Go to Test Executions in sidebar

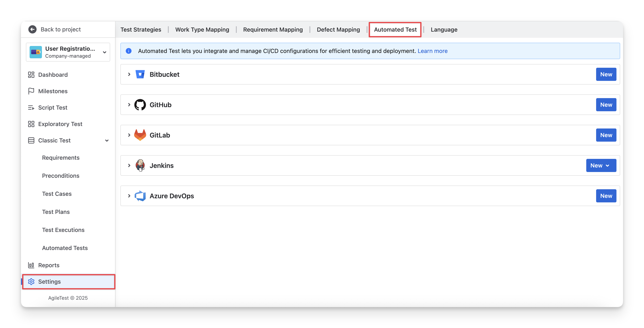[x=63, y=230]
